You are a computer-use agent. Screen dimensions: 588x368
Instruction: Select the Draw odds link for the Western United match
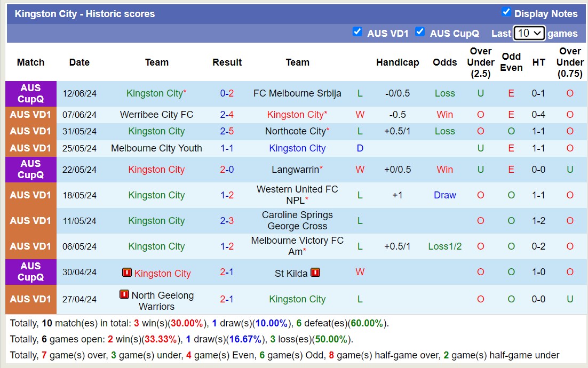[444, 195]
